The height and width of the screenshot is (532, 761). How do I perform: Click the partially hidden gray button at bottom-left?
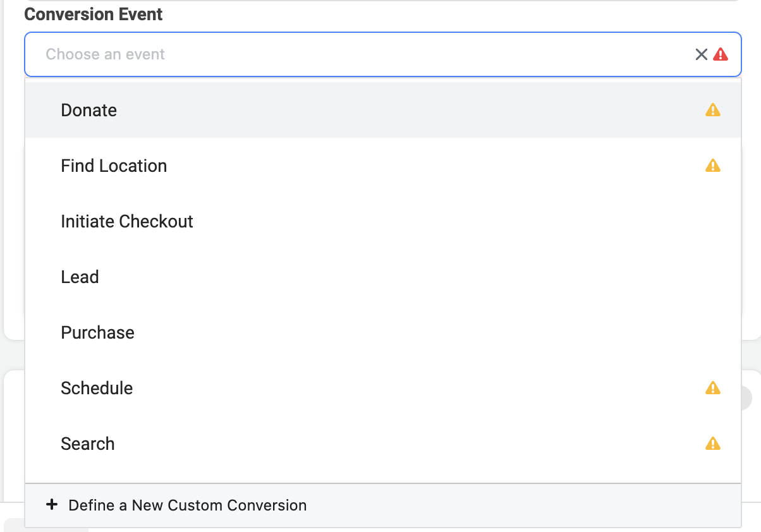(14, 526)
